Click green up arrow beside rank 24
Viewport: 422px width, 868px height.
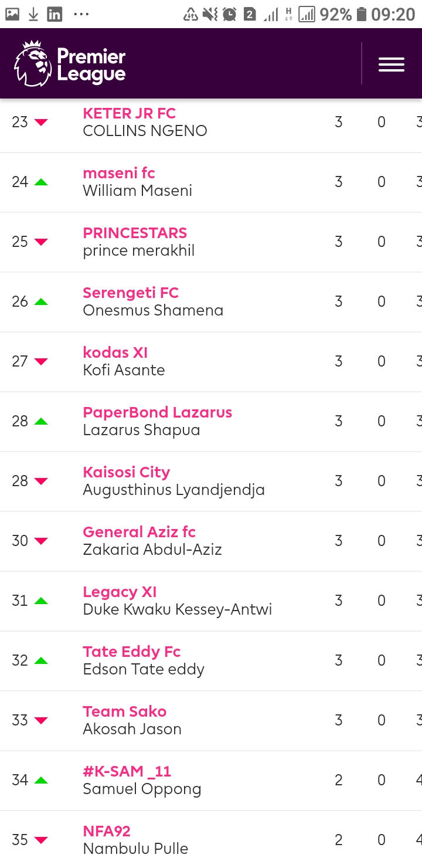40,182
